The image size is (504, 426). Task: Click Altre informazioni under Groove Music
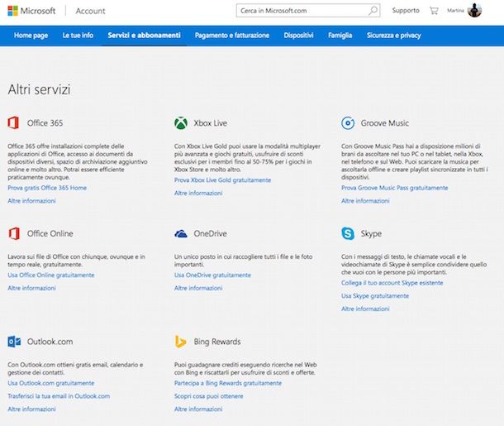click(365, 201)
